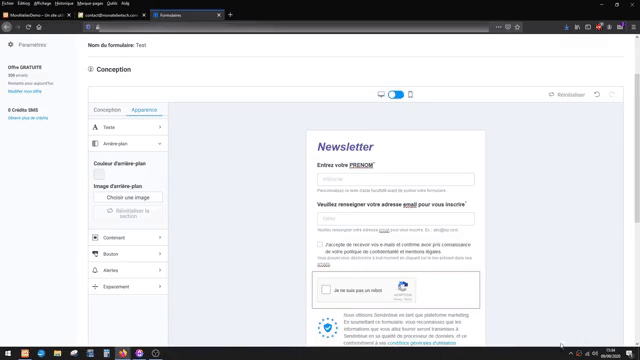Click the browser reload icon
Screen dimensions: 640x360
[28, 27]
